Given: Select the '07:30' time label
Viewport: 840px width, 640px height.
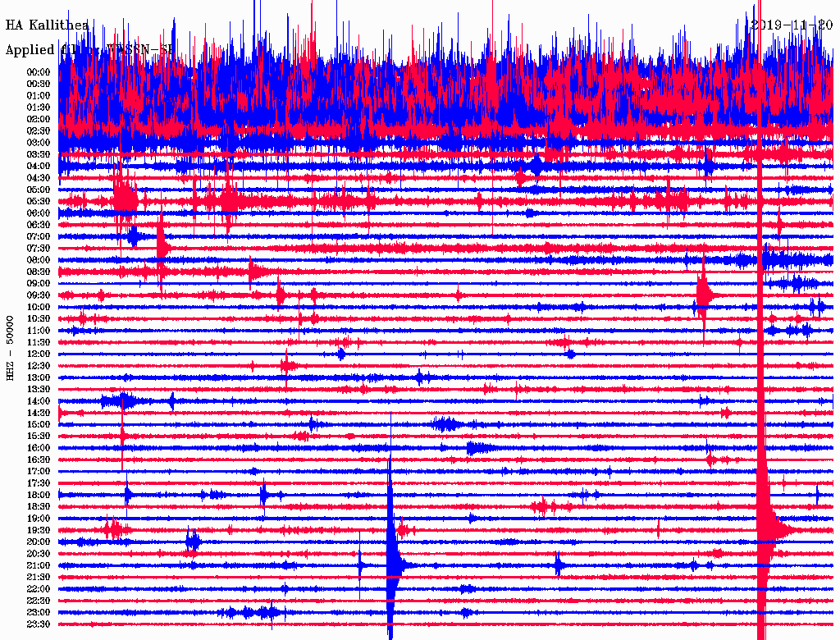Looking at the screenshot, I should click(x=39, y=249).
